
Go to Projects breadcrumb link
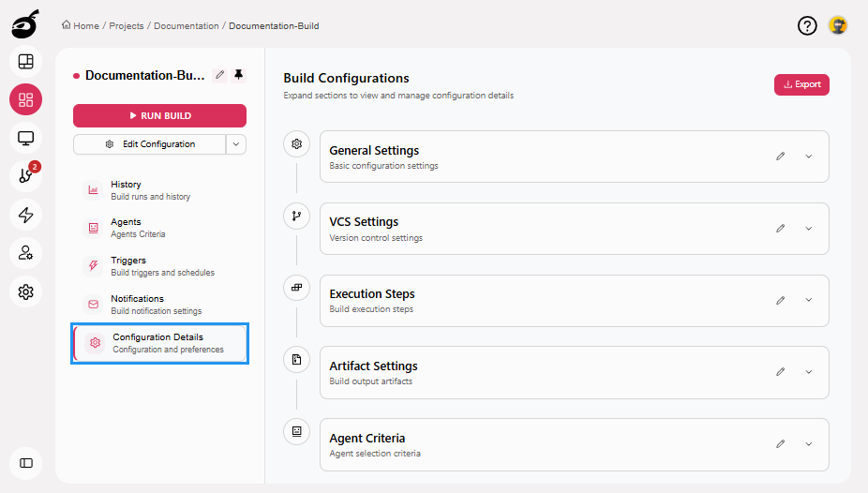tap(127, 26)
